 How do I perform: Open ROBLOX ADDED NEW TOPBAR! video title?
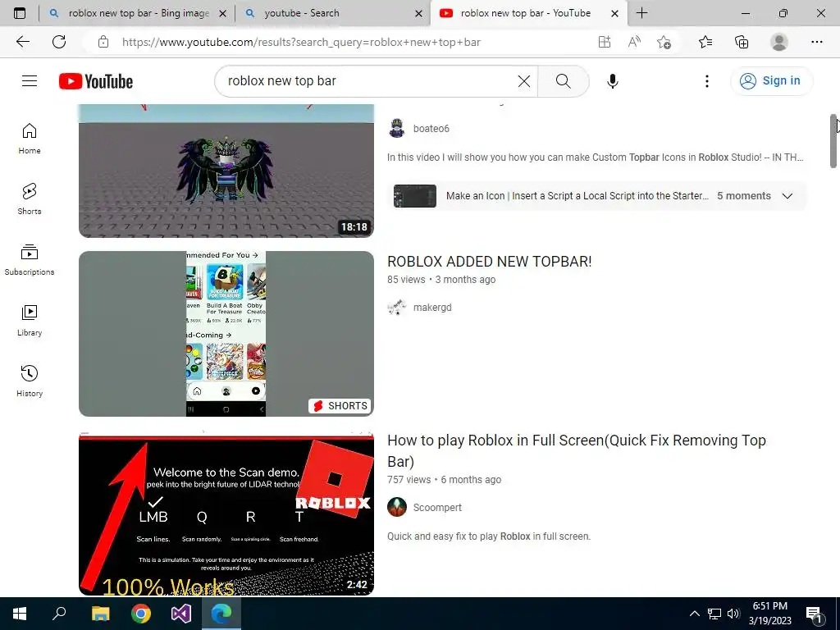[489, 262]
